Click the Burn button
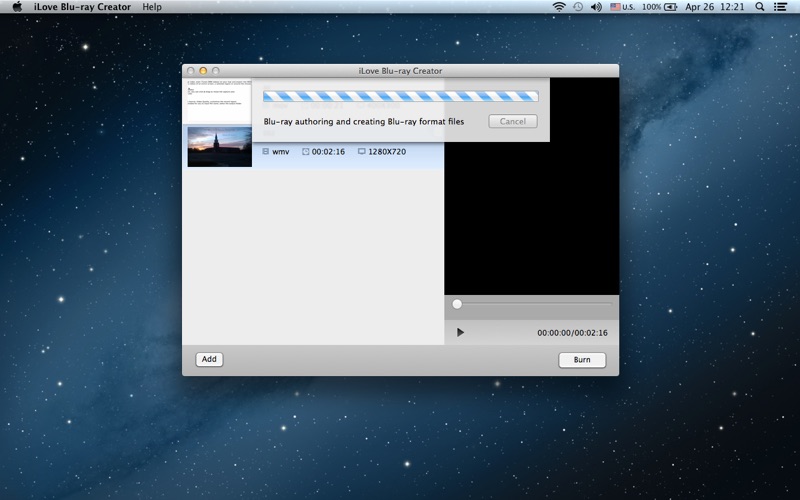Image resolution: width=800 pixels, height=500 pixels. click(x=582, y=360)
